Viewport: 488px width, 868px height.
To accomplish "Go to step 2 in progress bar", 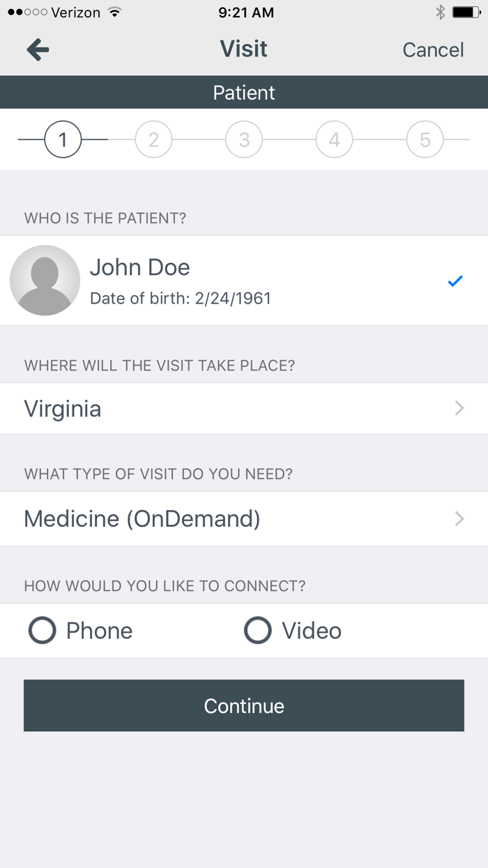I will tap(153, 140).
